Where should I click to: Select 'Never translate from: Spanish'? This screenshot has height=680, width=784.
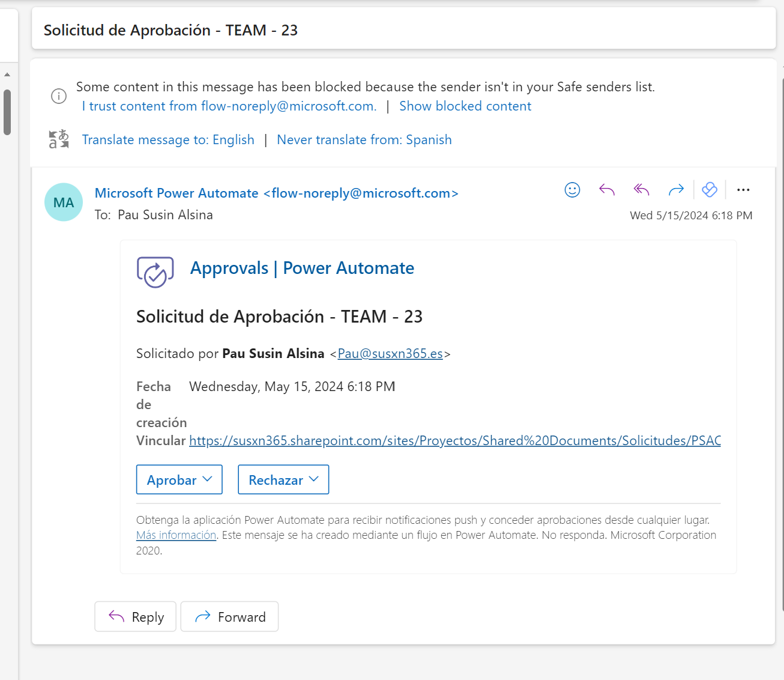[364, 140]
